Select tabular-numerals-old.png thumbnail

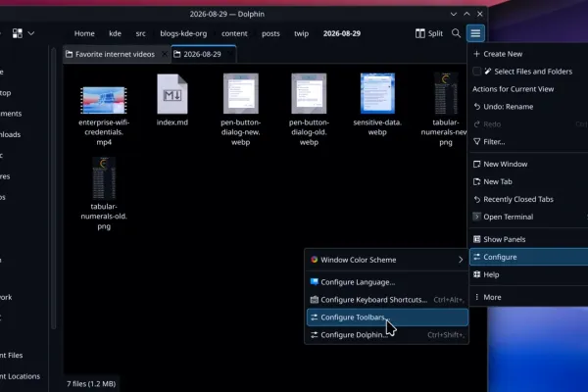click(x=104, y=177)
